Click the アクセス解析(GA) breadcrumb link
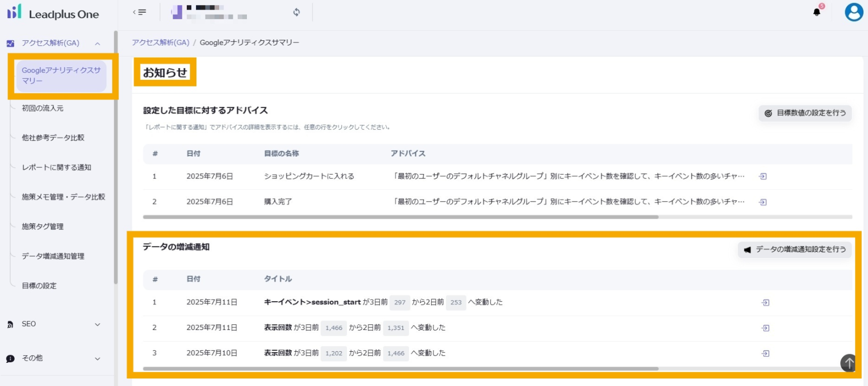 (161, 42)
